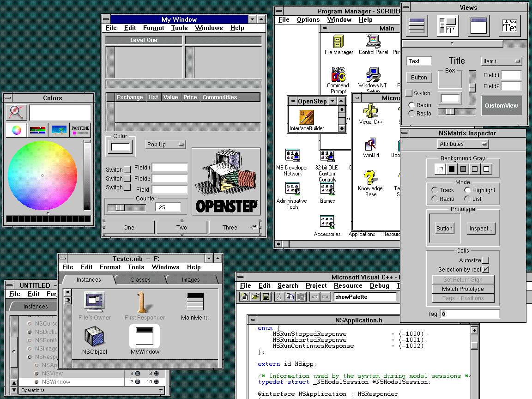
Task: Select the Highlight mode radio button
Action: 468,190
